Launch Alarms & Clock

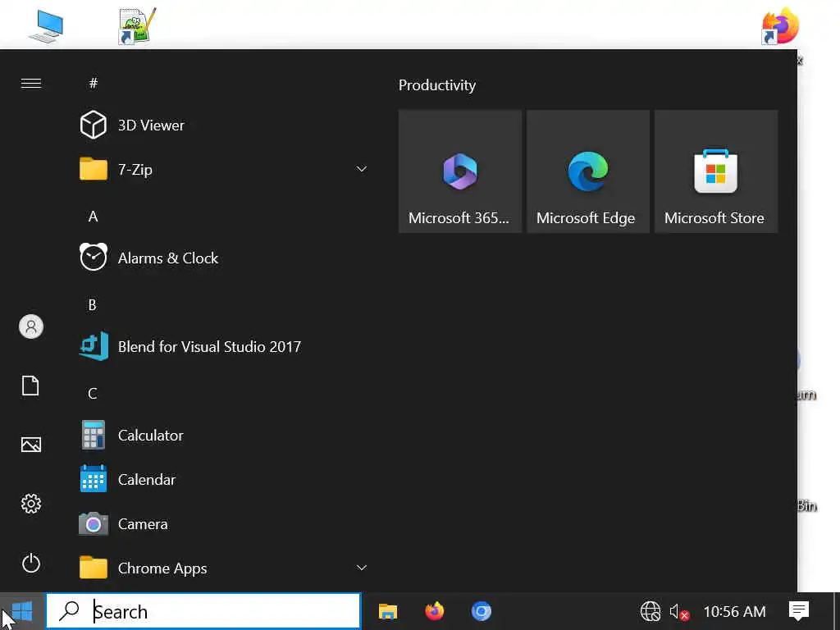(224, 258)
